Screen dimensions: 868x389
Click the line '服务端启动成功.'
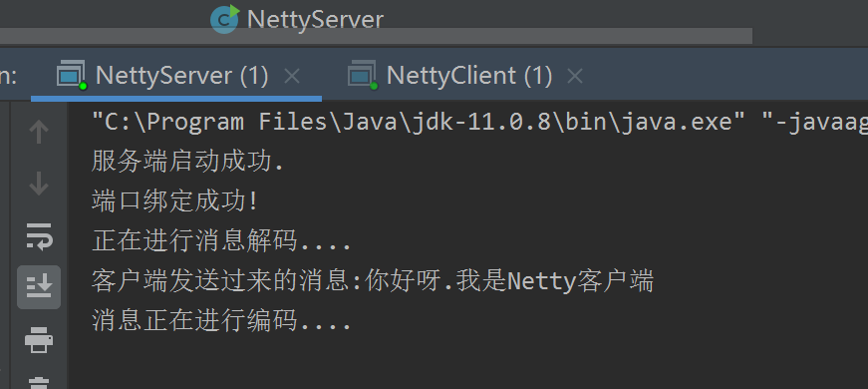pos(187,162)
